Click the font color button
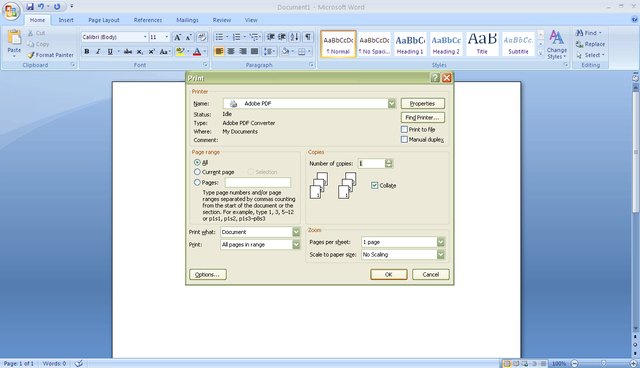 [x=197, y=51]
